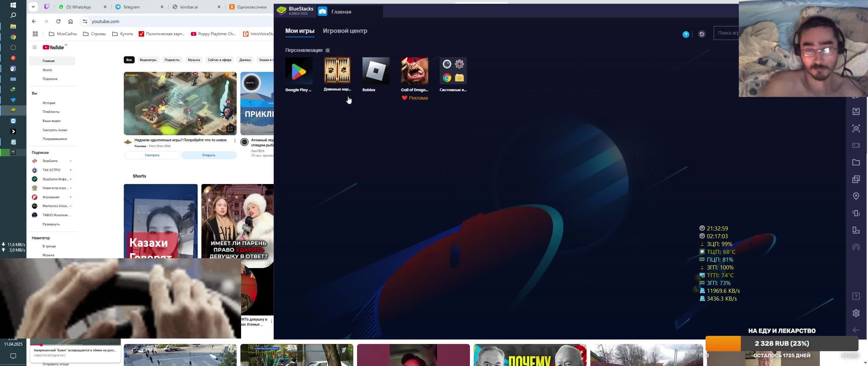Open Персонализация settings sliders icon
This screenshot has width=868, height=366.
328,50
